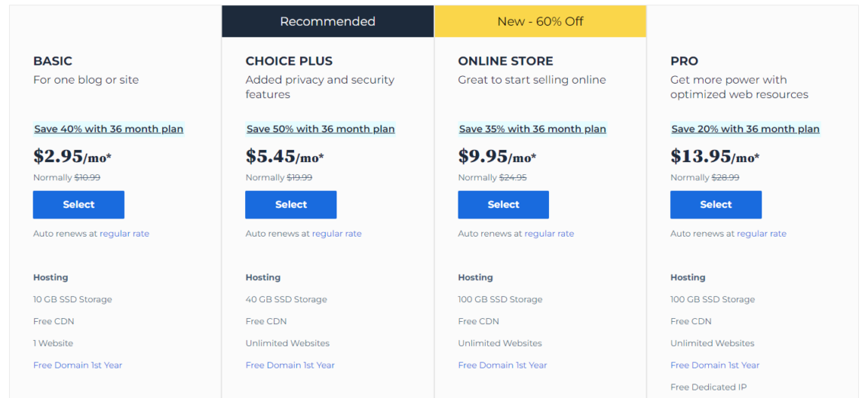This screenshot has height=398, width=868.
Task: Click Save 50% with 36 month plan
Action: tap(321, 129)
